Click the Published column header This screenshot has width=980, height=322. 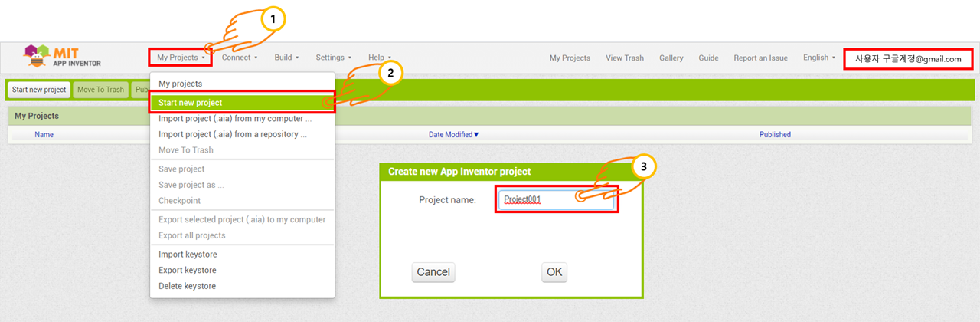tap(775, 134)
